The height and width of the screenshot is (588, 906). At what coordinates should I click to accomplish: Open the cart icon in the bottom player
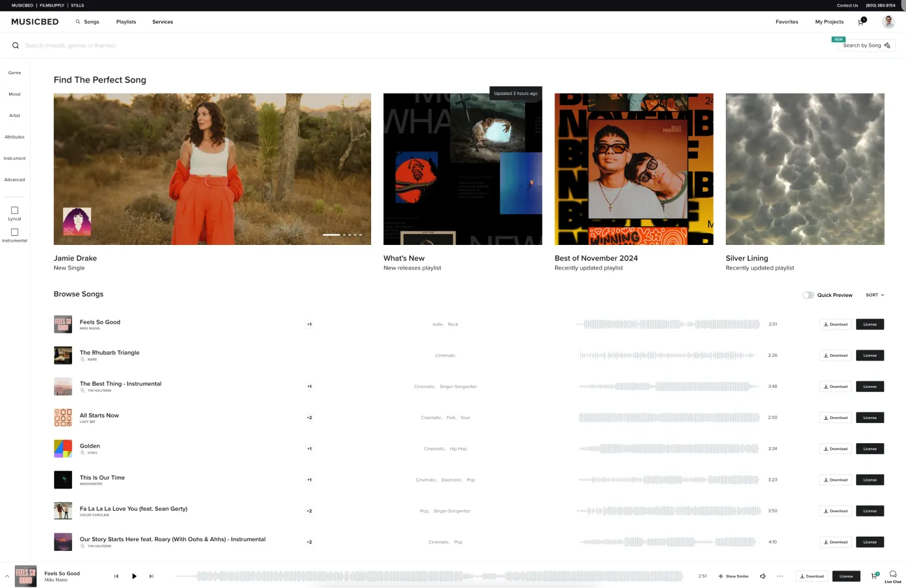(x=875, y=576)
